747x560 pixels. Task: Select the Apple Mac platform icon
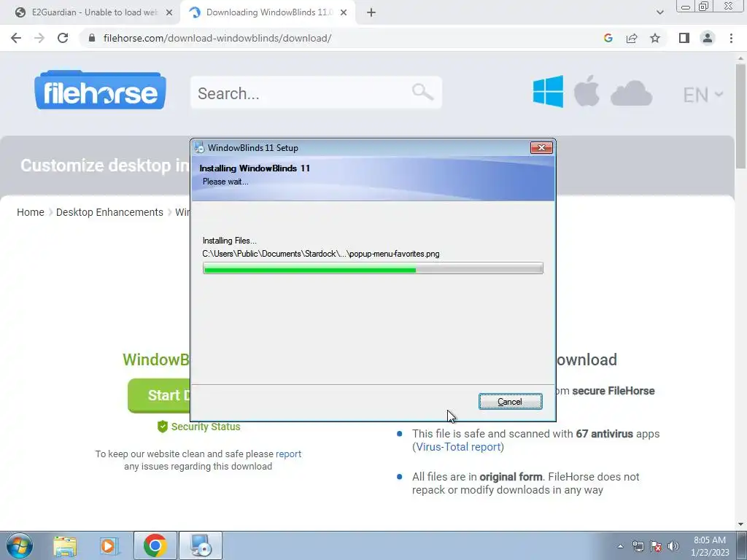(587, 90)
